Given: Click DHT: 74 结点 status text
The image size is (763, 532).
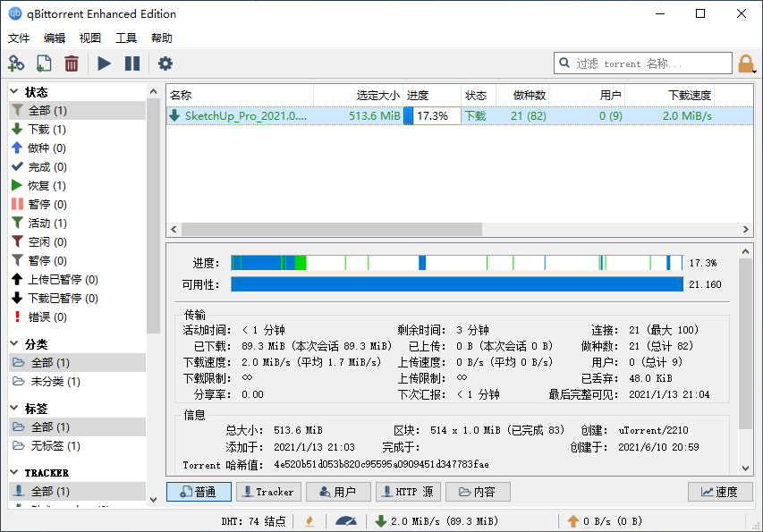Looking at the screenshot, I should point(253,521).
